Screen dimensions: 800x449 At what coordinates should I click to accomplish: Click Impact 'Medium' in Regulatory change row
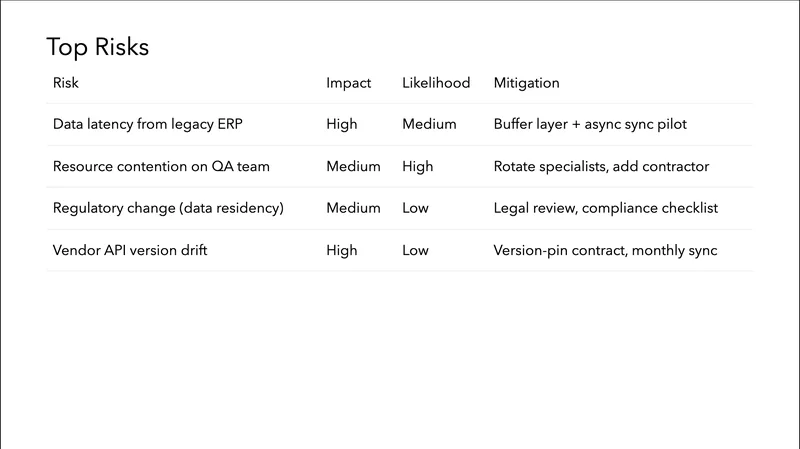(x=353, y=208)
